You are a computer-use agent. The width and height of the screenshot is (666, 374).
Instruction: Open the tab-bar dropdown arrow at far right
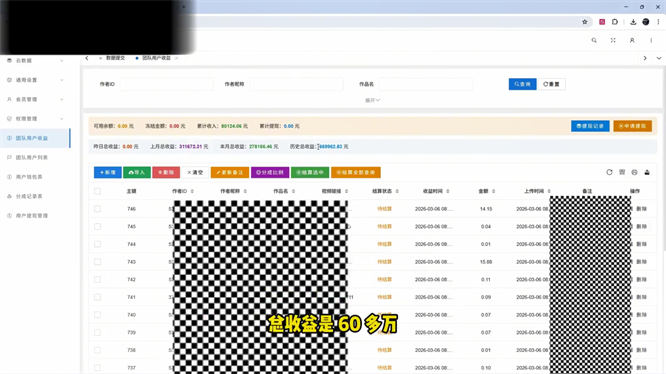(659, 58)
